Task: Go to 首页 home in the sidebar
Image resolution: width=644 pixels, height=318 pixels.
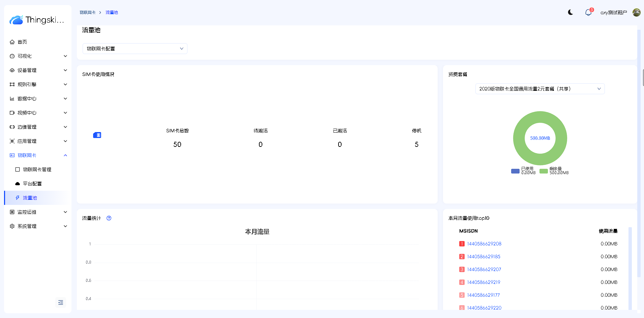Action: (x=22, y=42)
